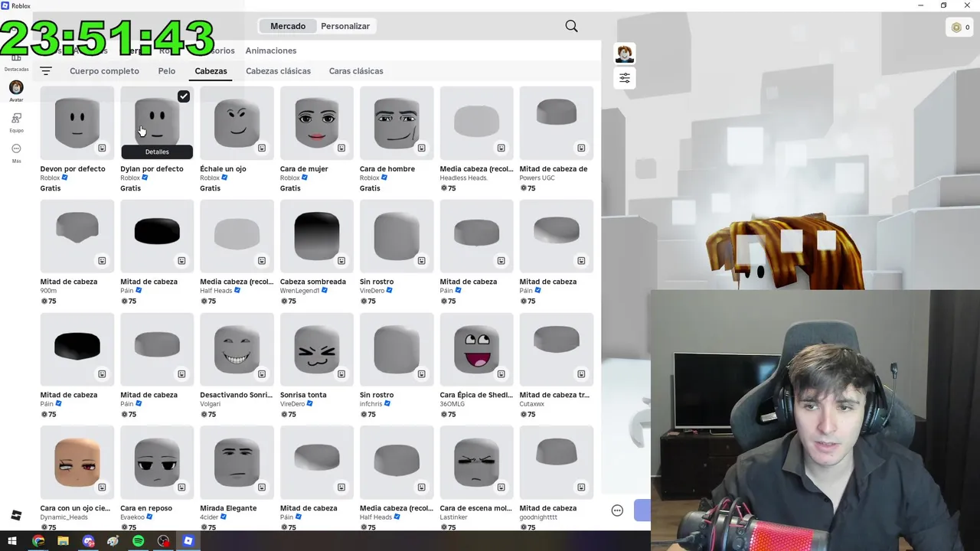The height and width of the screenshot is (551, 980).
Task: Click Detalles button on Dylan por defecto
Action: point(157,152)
